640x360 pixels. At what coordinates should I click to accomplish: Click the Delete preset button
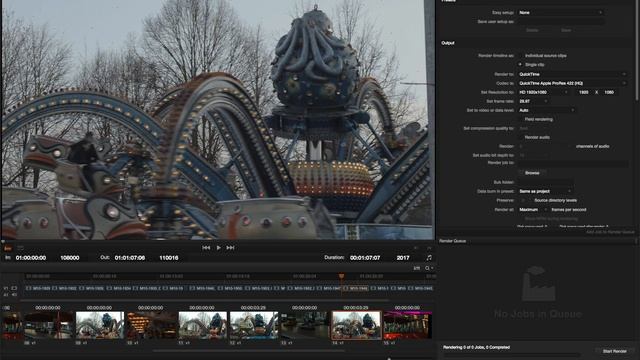click(x=532, y=30)
